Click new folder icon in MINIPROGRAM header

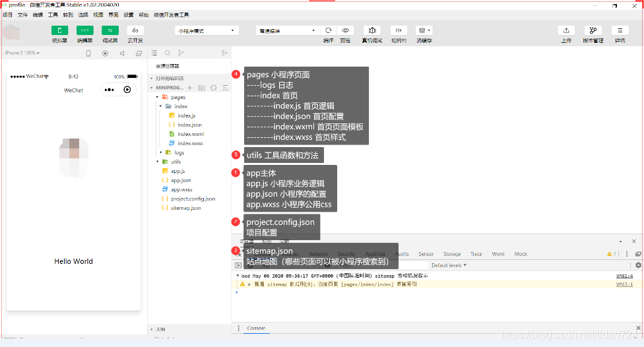pos(202,88)
